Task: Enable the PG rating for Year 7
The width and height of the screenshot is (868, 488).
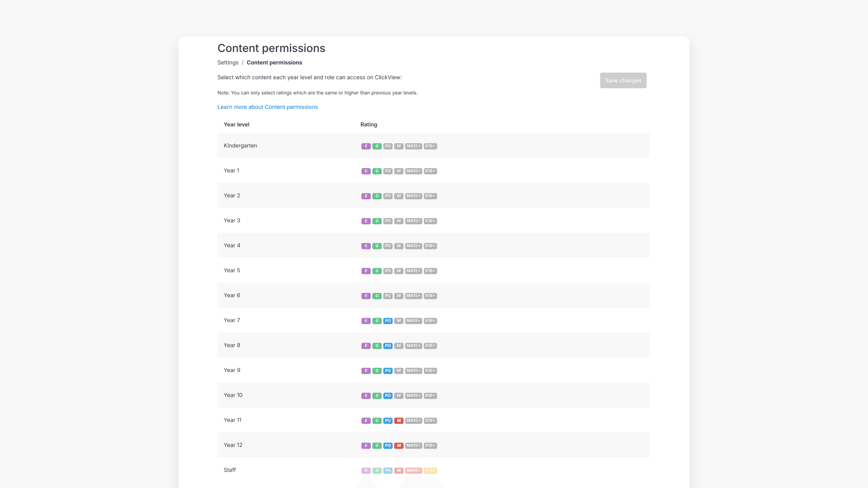Action: 387,320
